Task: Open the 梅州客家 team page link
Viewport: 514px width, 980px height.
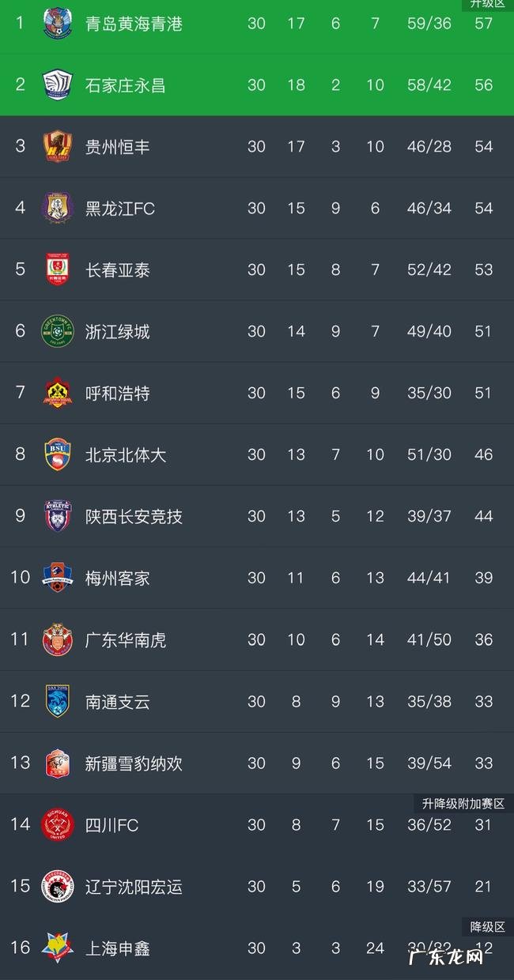Action: point(116,578)
